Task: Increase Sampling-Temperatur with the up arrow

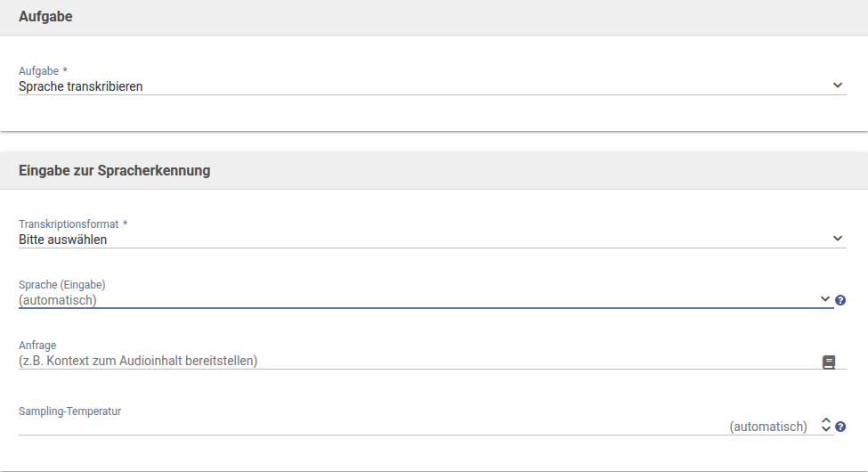Action: click(826, 421)
